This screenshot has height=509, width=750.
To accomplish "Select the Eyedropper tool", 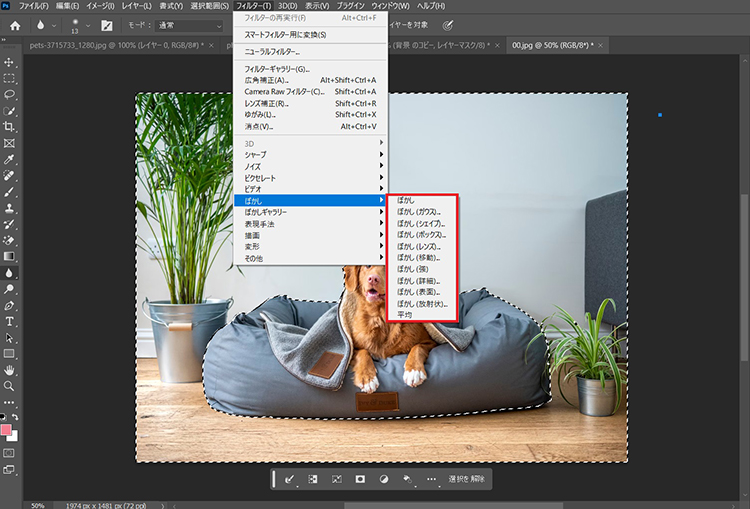I will pyautogui.click(x=9, y=159).
